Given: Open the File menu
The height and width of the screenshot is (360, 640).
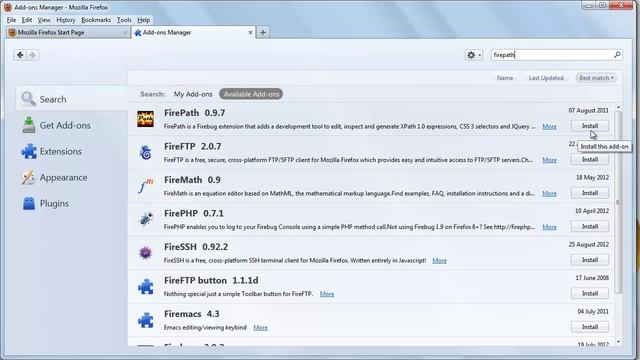Looking at the screenshot, I should tap(11, 20).
